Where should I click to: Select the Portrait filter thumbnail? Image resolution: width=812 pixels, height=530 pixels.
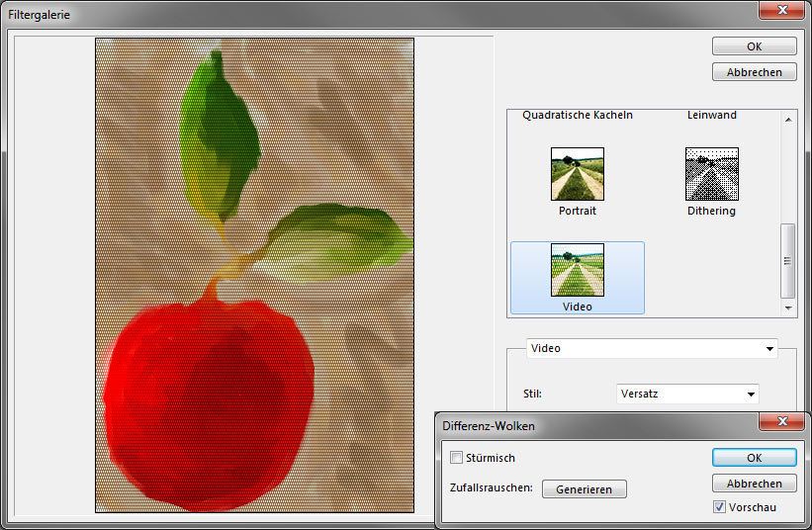point(578,175)
